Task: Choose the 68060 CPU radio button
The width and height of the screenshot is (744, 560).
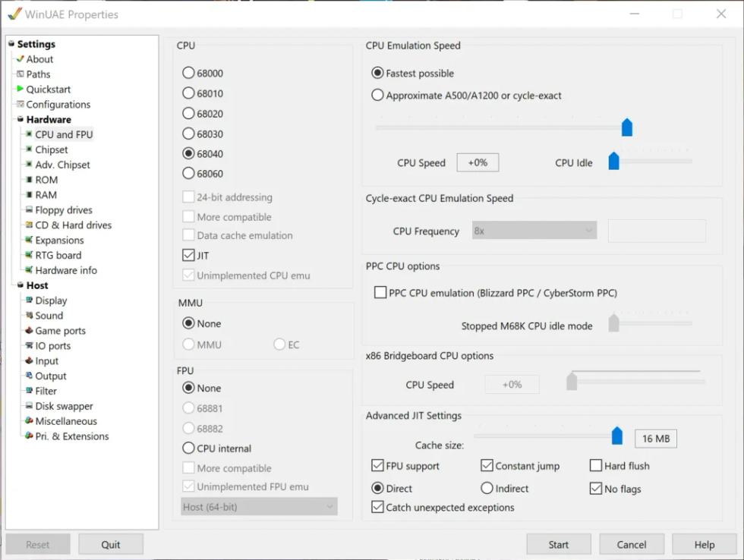Action: click(188, 174)
